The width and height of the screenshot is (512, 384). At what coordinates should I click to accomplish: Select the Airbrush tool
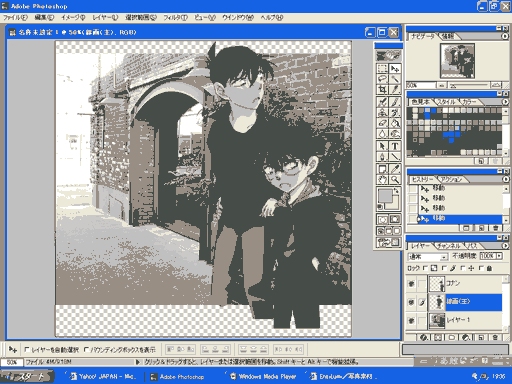click(382, 102)
